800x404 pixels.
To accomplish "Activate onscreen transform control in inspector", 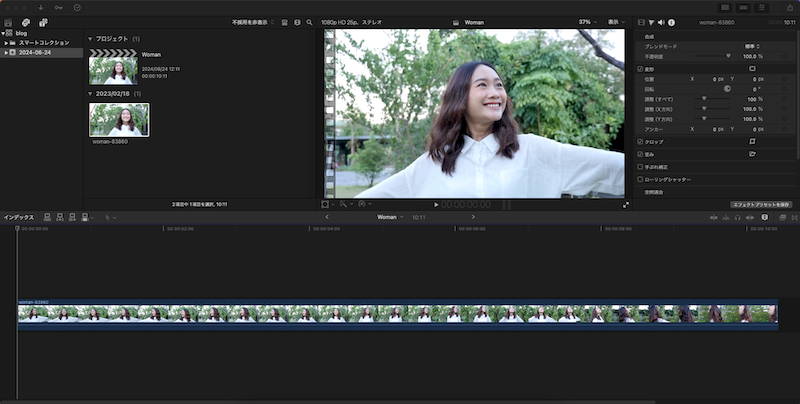I will 752,68.
